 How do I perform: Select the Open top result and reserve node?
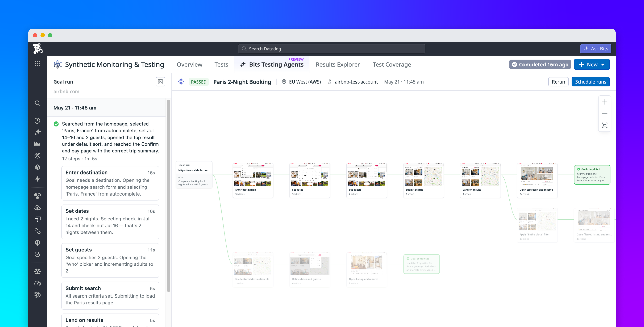click(537, 180)
